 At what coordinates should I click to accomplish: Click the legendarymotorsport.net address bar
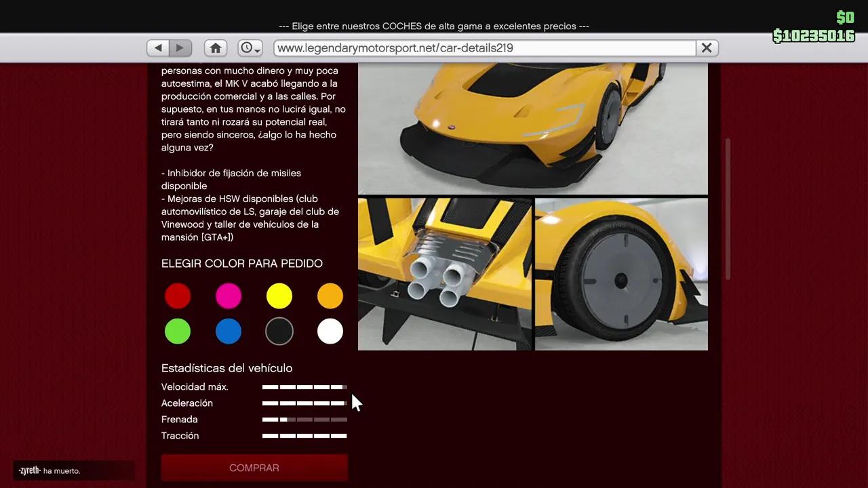click(484, 47)
